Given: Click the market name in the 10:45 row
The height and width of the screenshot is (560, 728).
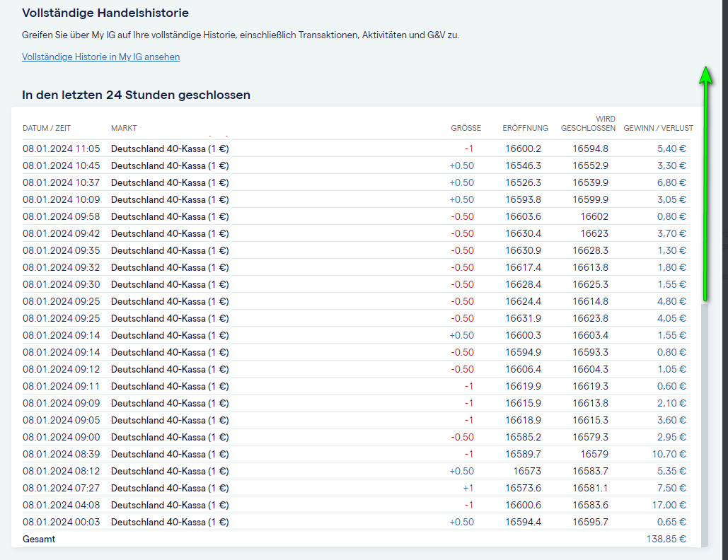Looking at the screenshot, I should click(170, 165).
